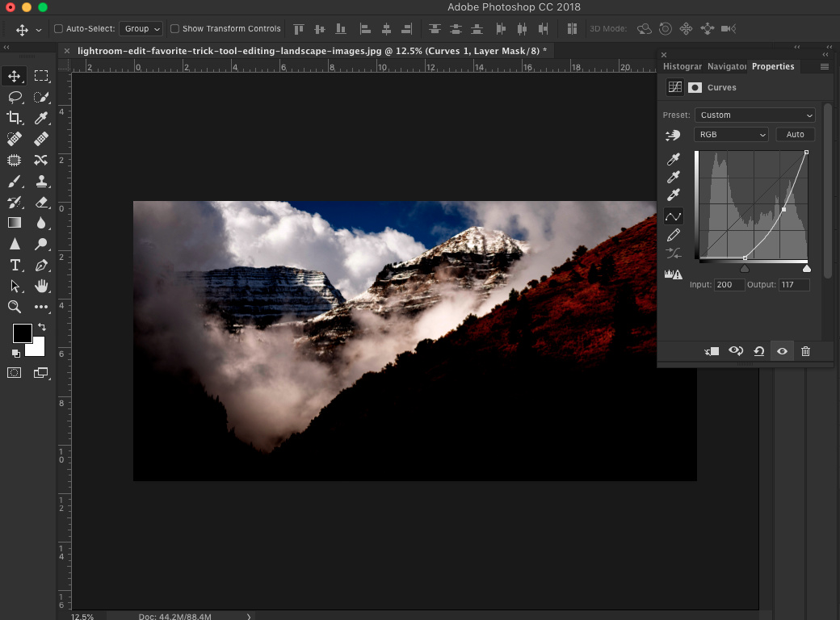The image size is (840, 620).
Task: Enable Show Transform Controls checkbox
Action: pyautogui.click(x=174, y=29)
